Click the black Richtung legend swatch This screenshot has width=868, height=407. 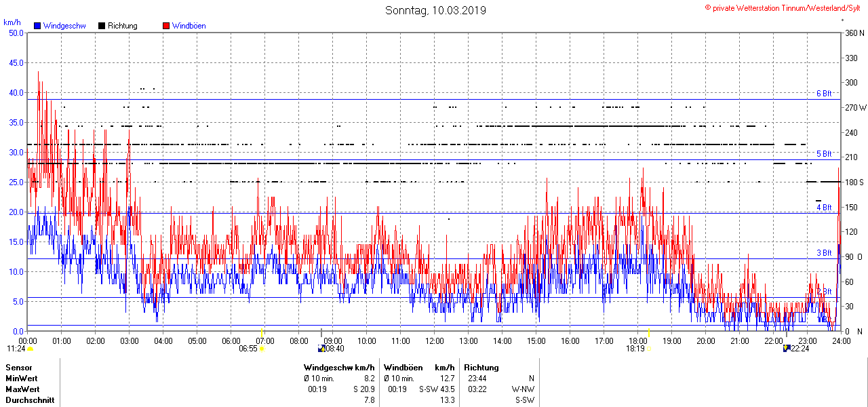(102, 26)
